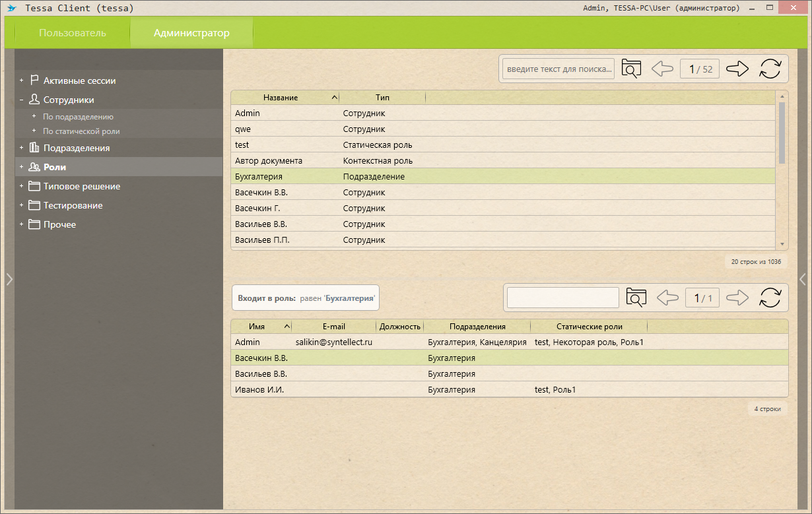Click the upper search text field
The image size is (812, 514).
[558, 69]
